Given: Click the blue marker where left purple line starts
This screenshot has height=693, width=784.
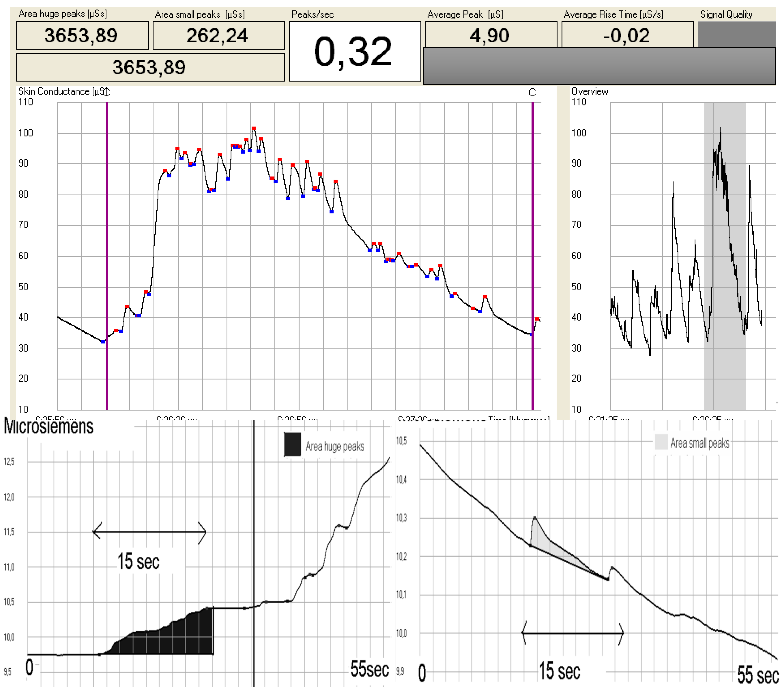Looking at the screenshot, I should 103,341.
